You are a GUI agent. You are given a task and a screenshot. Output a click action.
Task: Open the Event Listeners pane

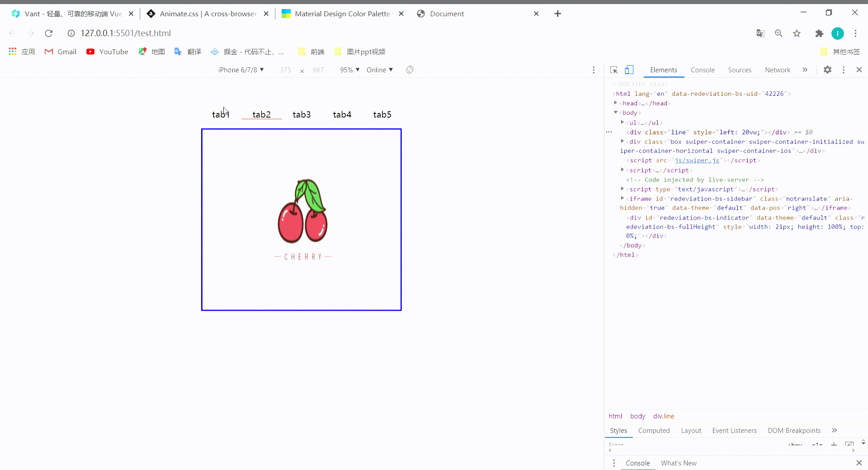(734, 431)
